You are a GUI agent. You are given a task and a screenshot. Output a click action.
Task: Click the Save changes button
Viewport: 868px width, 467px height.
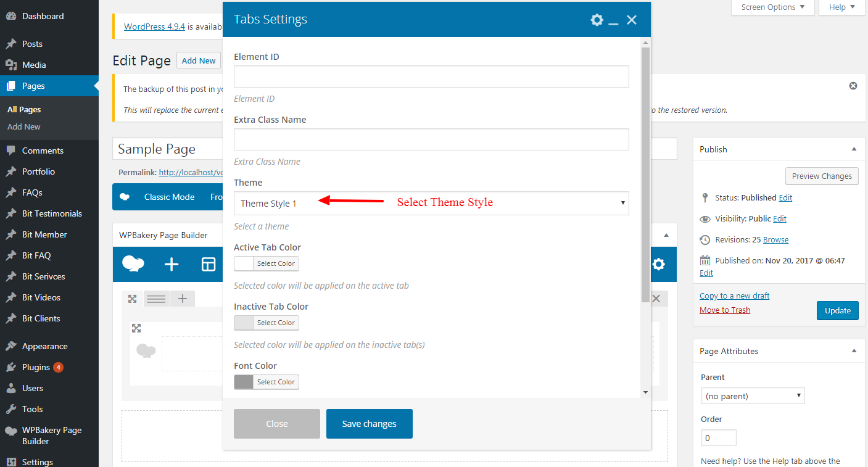coord(369,424)
